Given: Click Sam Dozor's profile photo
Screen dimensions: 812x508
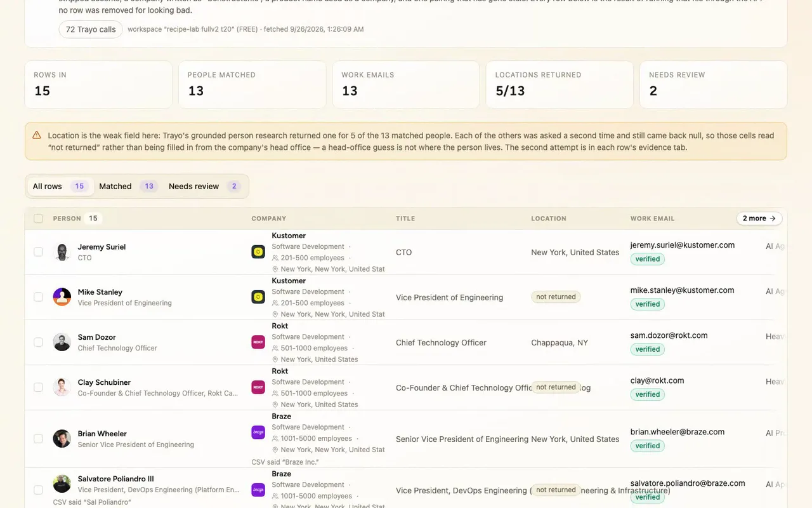Looking at the screenshot, I should coord(62,342).
